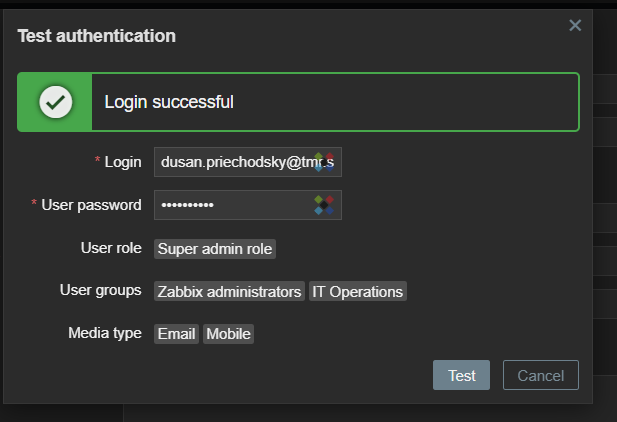The width and height of the screenshot is (617, 422).
Task: Click the Media type label
Action: pyautogui.click(x=105, y=334)
